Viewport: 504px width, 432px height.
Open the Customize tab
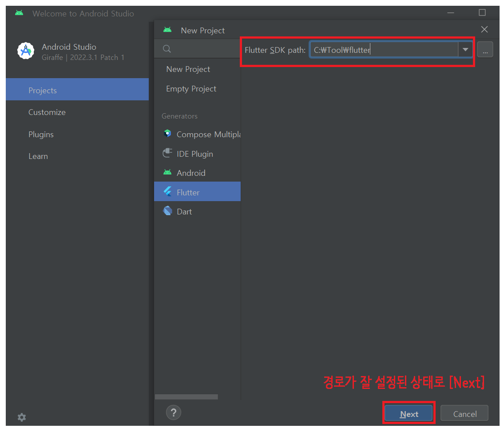tap(77, 112)
